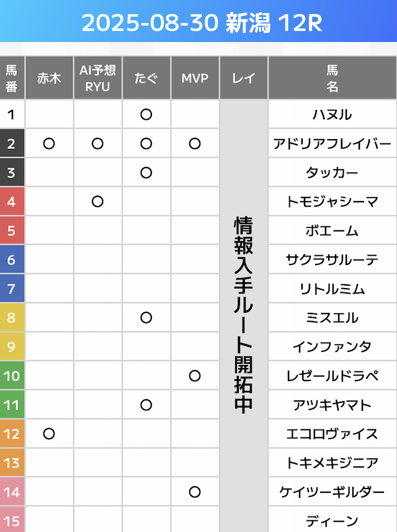Click 赤木's circle mark for アドリアフレイバー

pyautogui.click(x=49, y=144)
